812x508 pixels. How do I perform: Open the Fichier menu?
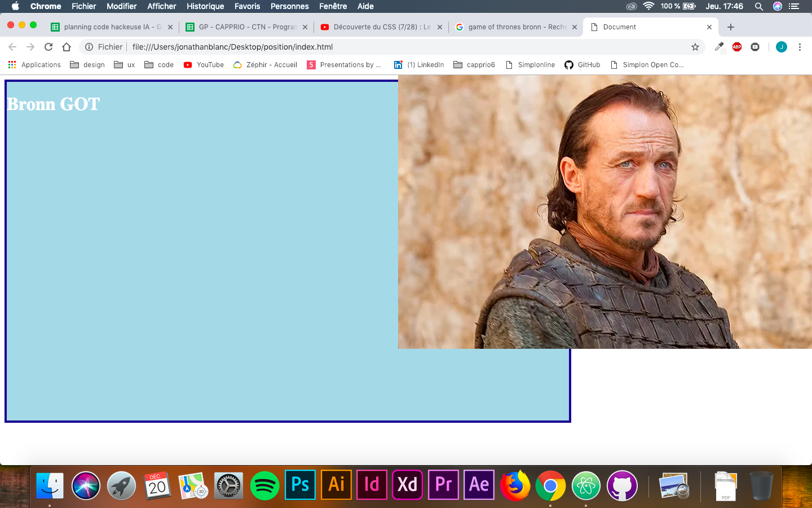(84, 6)
